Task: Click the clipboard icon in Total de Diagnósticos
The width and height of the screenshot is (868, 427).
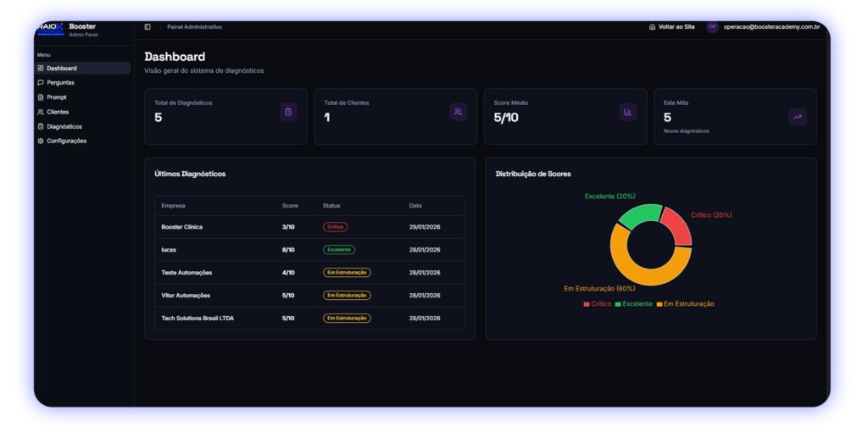Action: pos(288,112)
